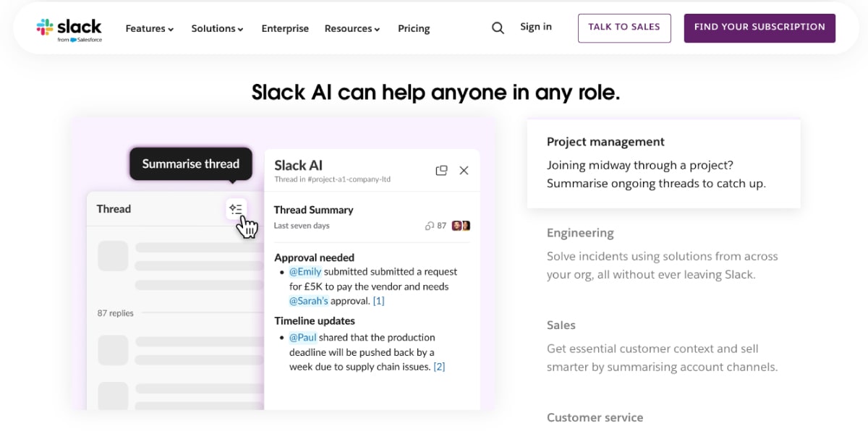Click 'Last seven days' text
The height and width of the screenshot is (434, 868).
(x=302, y=226)
